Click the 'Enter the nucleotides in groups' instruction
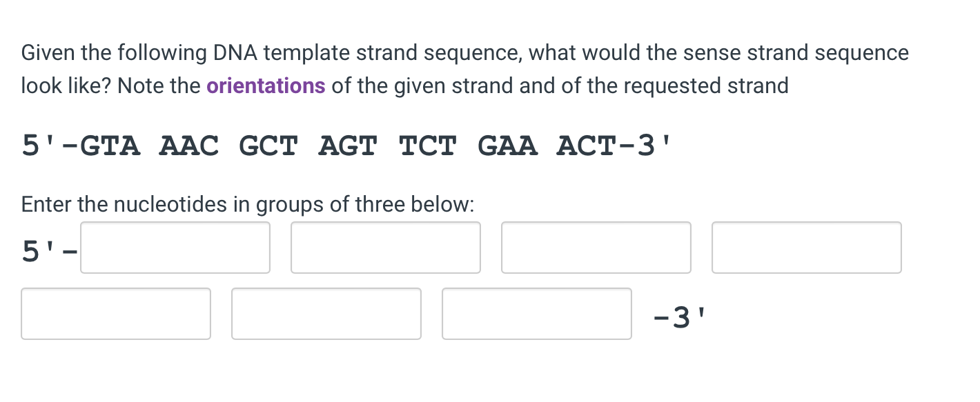The height and width of the screenshot is (402, 980). 248,205
